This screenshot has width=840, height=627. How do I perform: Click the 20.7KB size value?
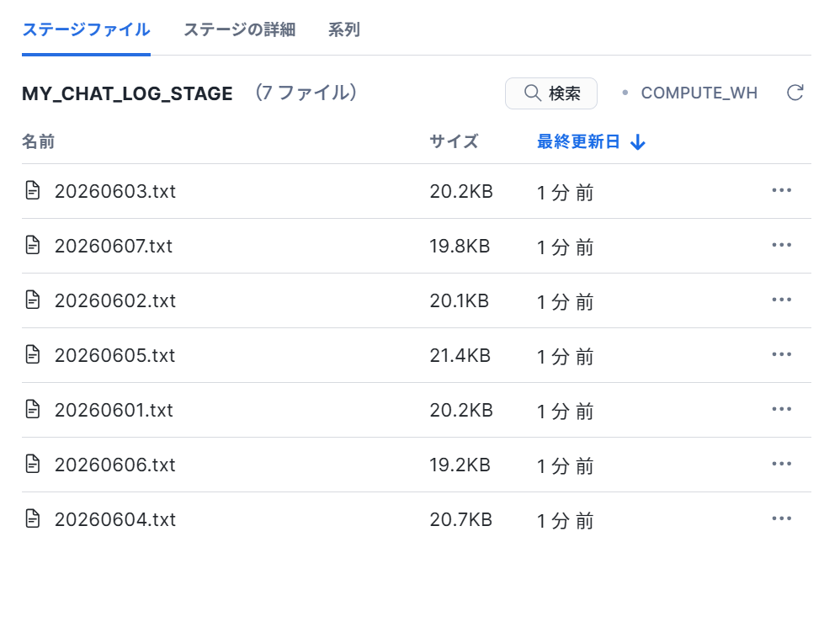(460, 519)
